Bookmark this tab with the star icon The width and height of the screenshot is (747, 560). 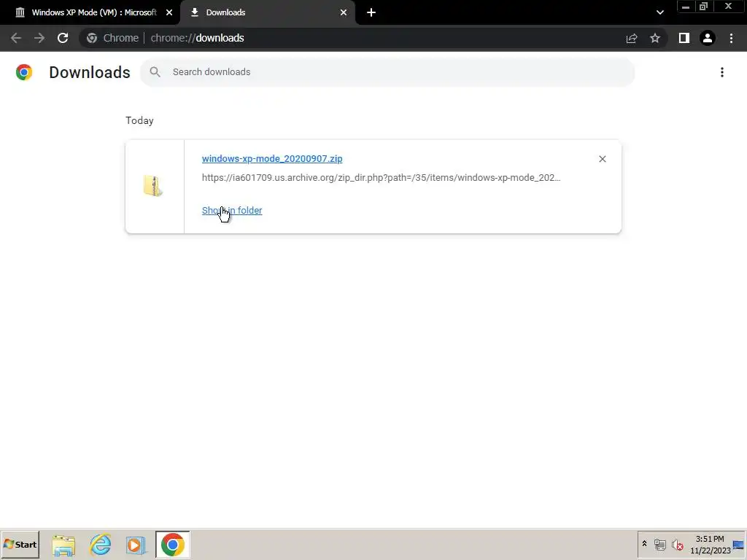(655, 38)
